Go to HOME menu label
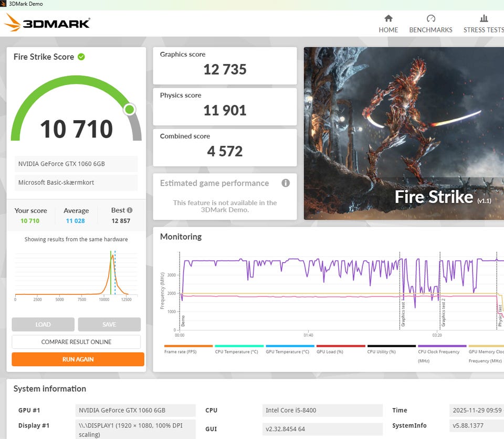The image size is (504, 439). (388, 30)
